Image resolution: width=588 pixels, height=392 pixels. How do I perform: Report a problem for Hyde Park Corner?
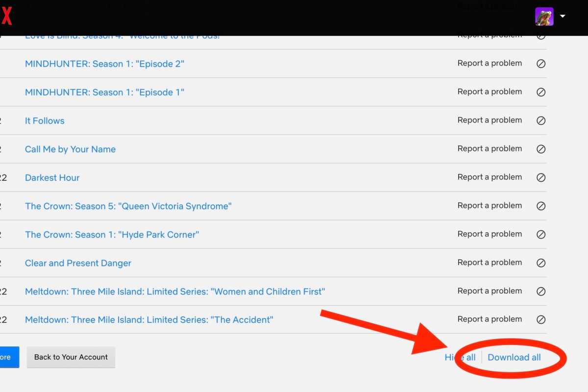(x=490, y=234)
